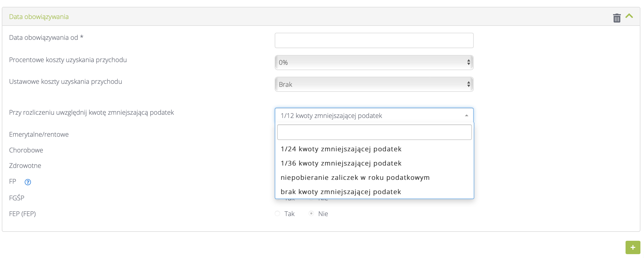644x258 pixels.
Task: Focus the dropdown search text box
Action: click(x=374, y=132)
